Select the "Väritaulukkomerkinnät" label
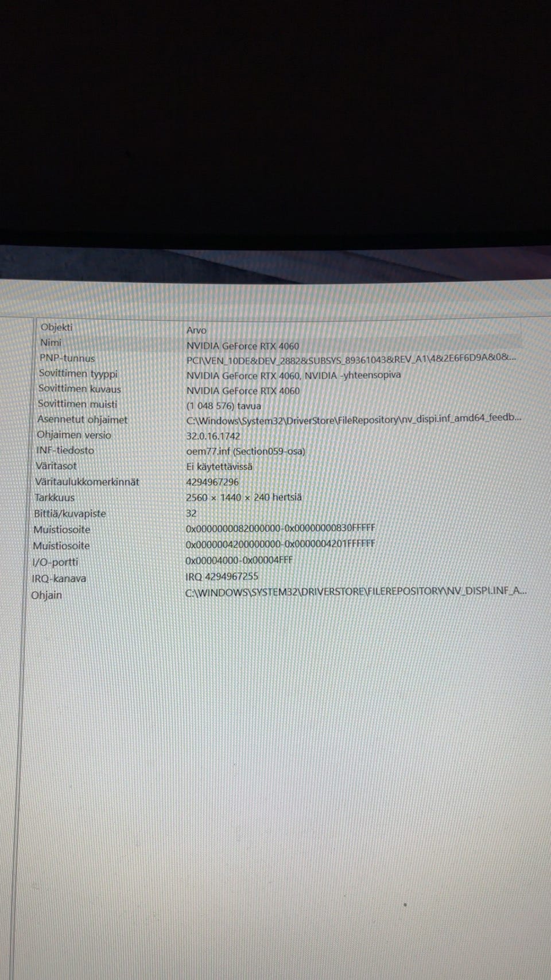 pos(87,482)
